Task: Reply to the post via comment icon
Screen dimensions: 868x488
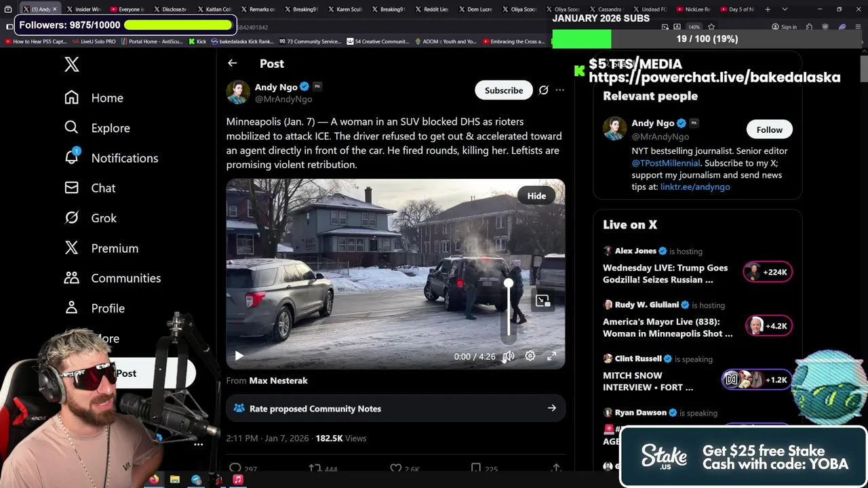Action: 235,468
